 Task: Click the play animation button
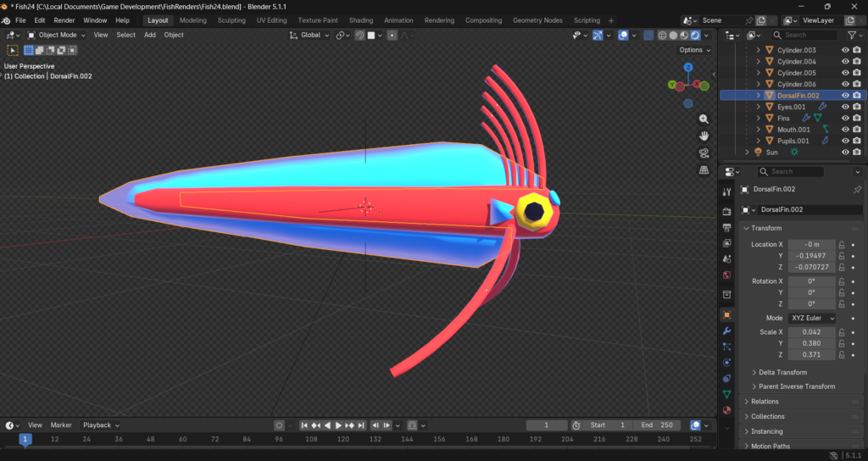(x=338, y=425)
